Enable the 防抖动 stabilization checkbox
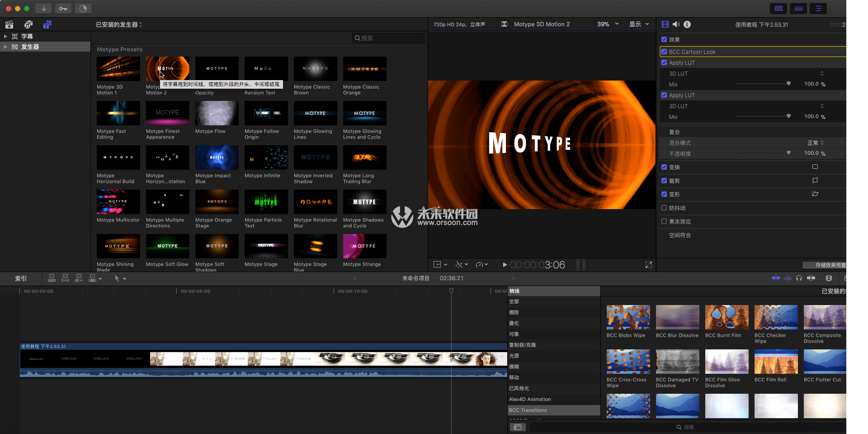 pyautogui.click(x=664, y=208)
